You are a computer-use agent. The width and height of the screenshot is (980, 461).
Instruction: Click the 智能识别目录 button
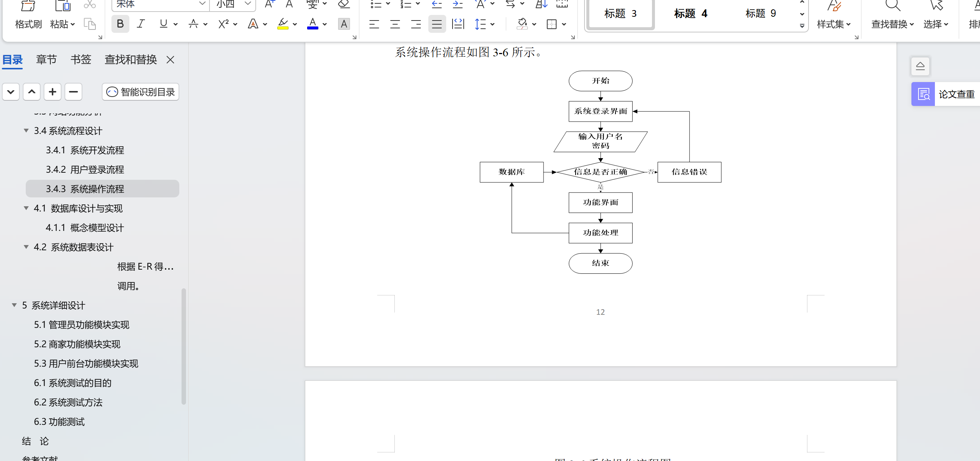[141, 92]
